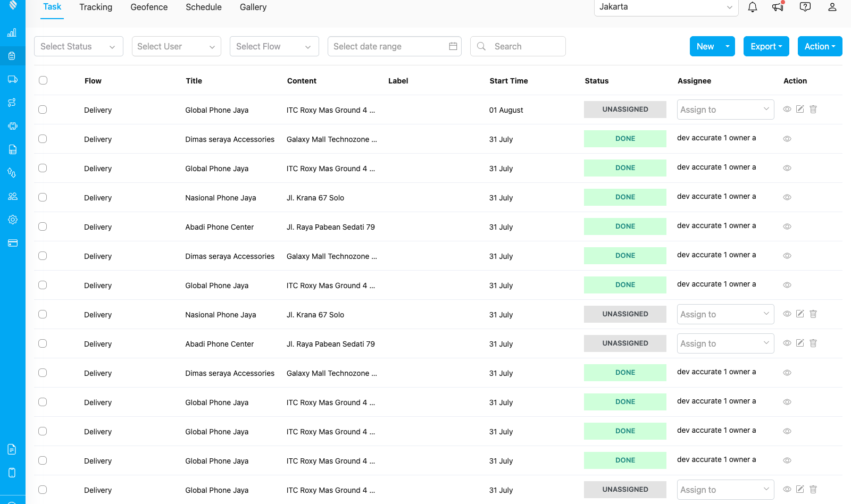Image resolution: width=851 pixels, height=504 pixels.
Task: Edit the 01 August task
Action: click(800, 109)
